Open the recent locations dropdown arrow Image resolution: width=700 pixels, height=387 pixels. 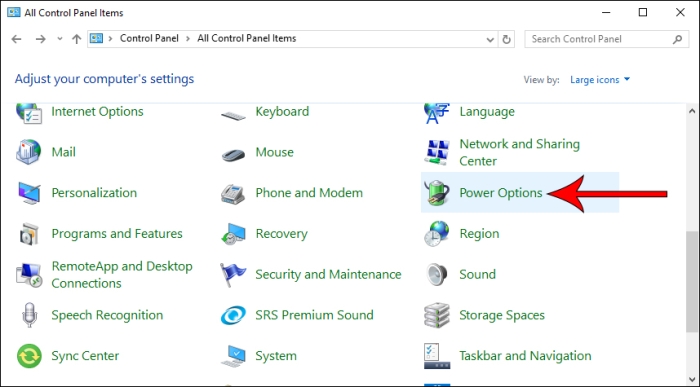60,39
